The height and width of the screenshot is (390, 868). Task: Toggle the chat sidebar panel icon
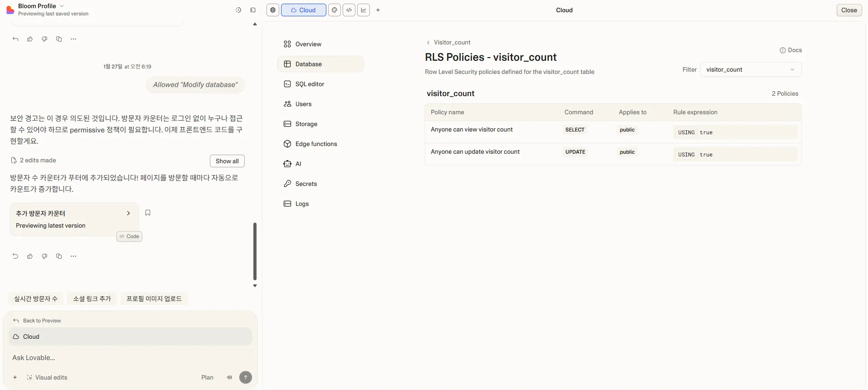click(253, 10)
